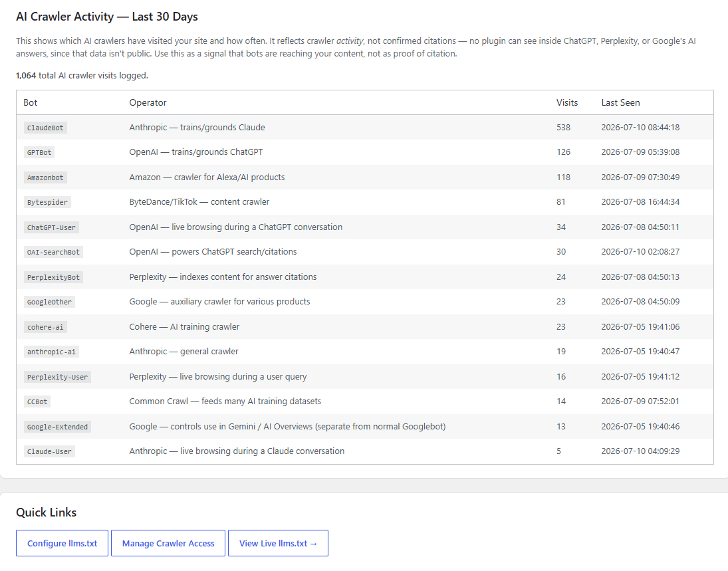Click "Anthropic — general crawler" text

[x=184, y=352]
